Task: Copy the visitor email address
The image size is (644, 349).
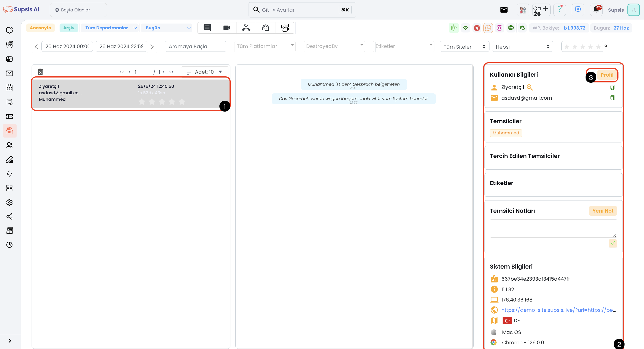Action: click(612, 98)
